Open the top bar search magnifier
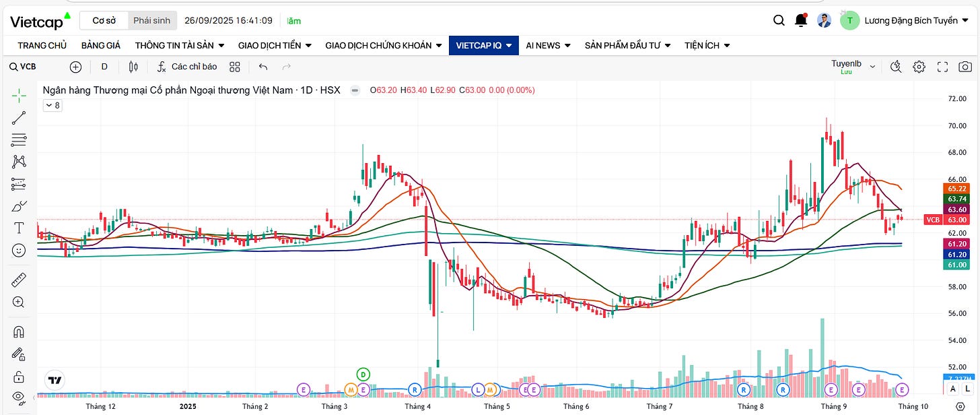This screenshot has height=415, width=980. [779, 20]
